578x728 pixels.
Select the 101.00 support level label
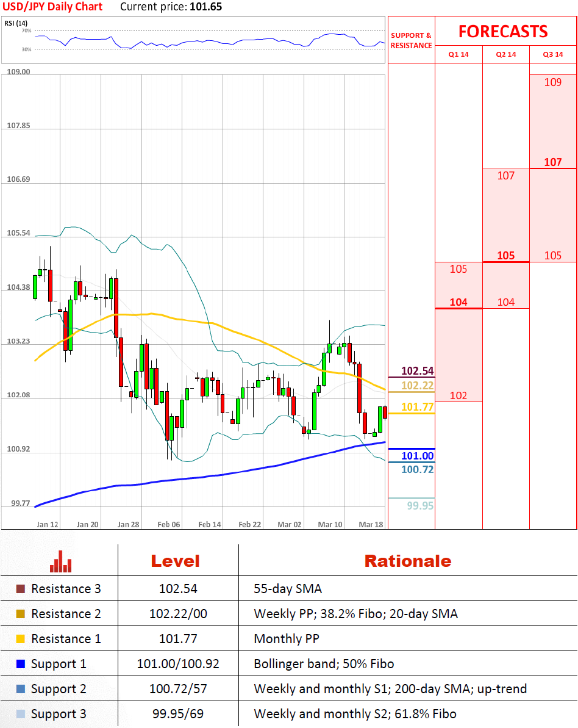(418, 456)
